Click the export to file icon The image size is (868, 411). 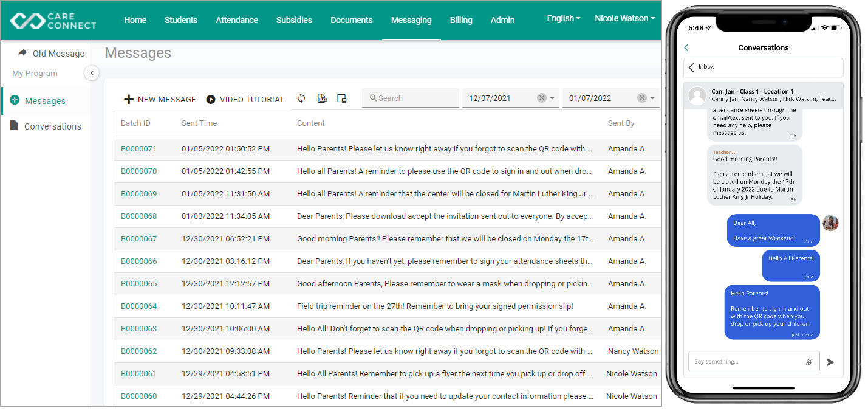(322, 98)
